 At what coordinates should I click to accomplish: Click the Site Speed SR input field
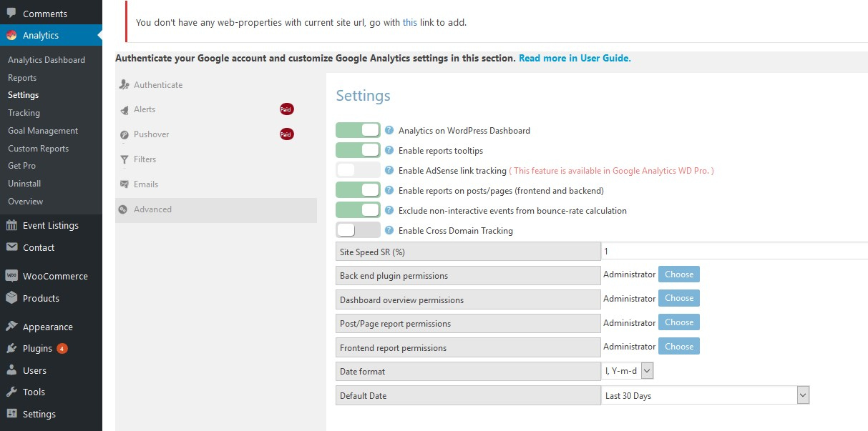[733, 252]
